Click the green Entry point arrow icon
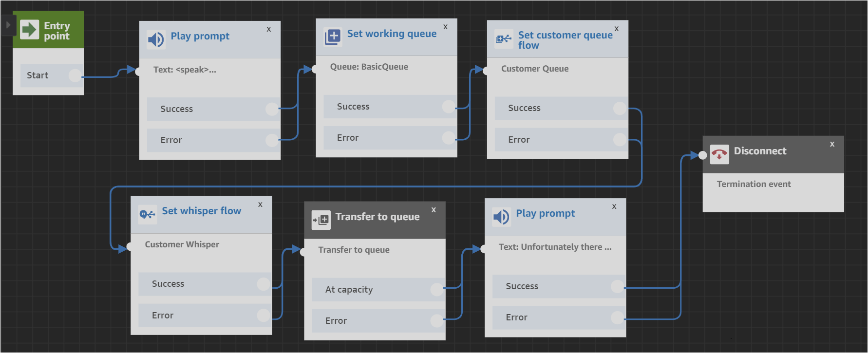The width and height of the screenshot is (868, 353). [29, 30]
